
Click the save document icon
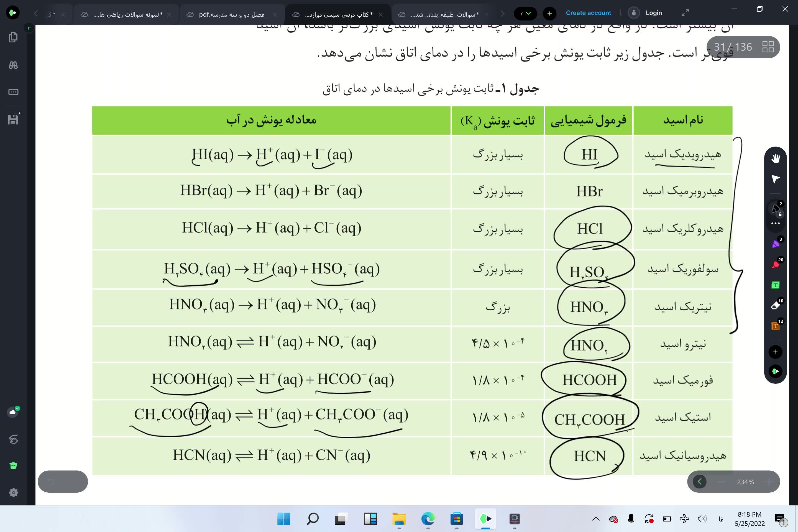[x=13, y=119]
